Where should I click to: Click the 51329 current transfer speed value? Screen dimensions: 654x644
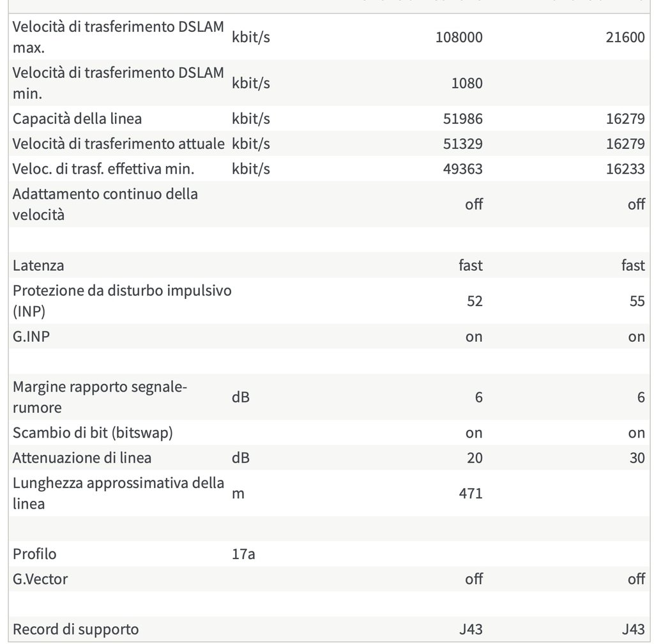click(x=462, y=144)
